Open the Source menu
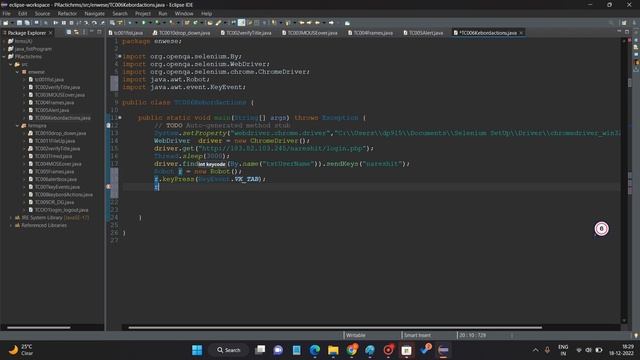Viewport: 640px width, 360px height. tap(42, 13)
